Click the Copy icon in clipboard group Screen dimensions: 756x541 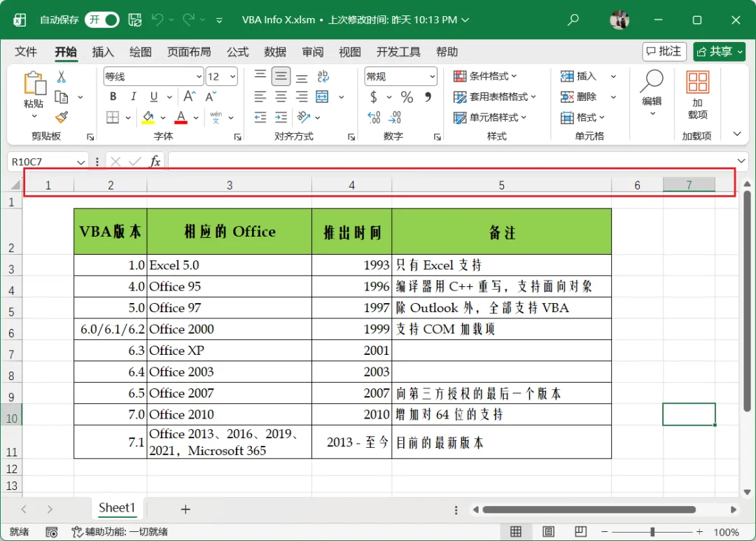61,97
